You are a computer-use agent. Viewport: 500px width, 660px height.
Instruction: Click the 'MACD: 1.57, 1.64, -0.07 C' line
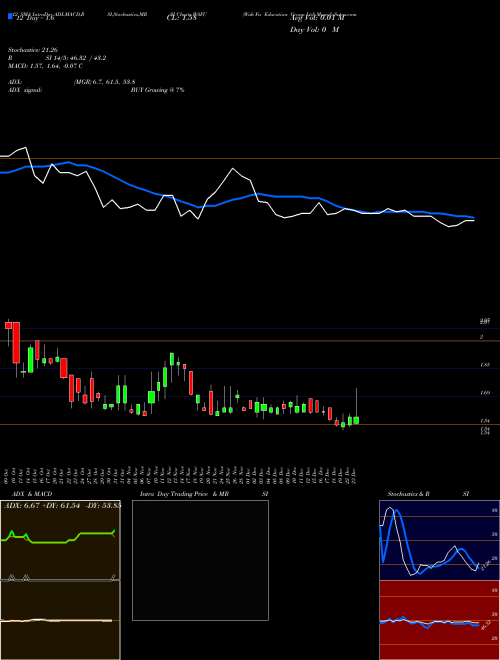click(45, 66)
